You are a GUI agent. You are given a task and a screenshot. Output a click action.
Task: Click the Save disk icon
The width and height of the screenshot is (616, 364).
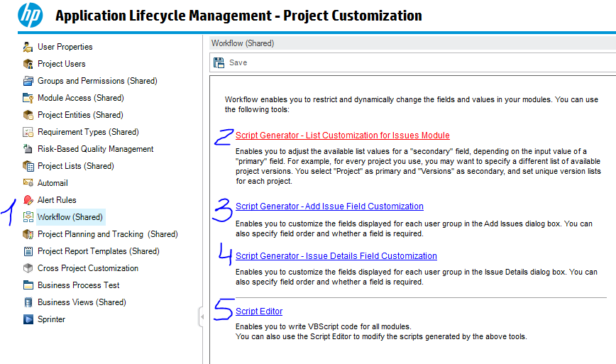pyautogui.click(x=219, y=62)
